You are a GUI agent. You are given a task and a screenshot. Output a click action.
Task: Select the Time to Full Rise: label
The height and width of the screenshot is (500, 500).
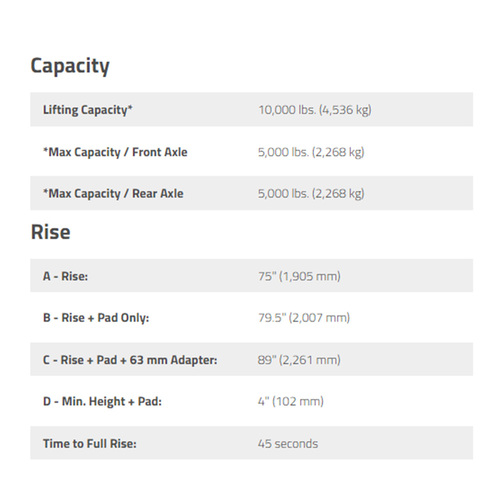tap(90, 444)
